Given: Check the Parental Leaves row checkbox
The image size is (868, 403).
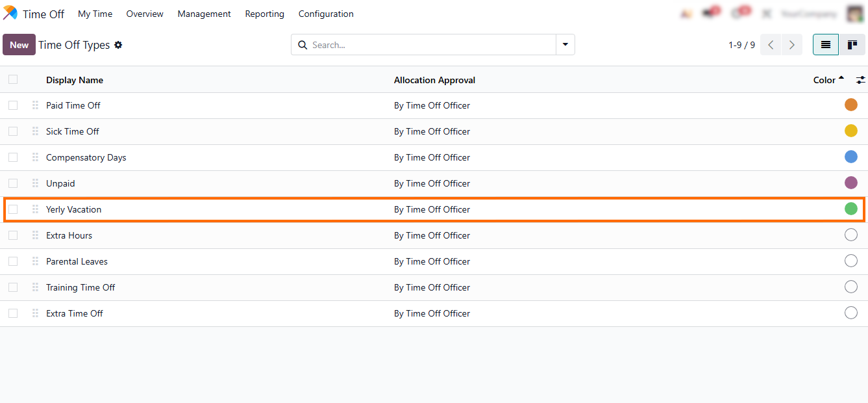Looking at the screenshot, I should click(x=13, y=261).
